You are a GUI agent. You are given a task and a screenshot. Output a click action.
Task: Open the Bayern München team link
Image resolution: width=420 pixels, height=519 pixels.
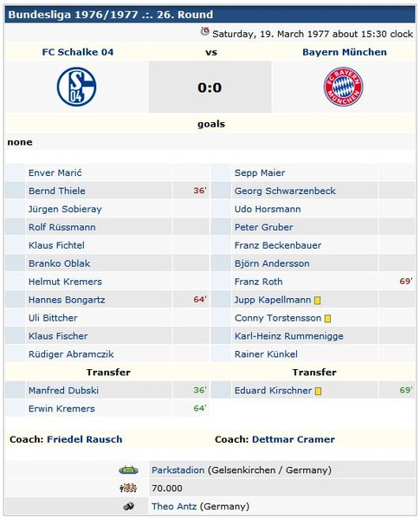[x=345, y=52]
